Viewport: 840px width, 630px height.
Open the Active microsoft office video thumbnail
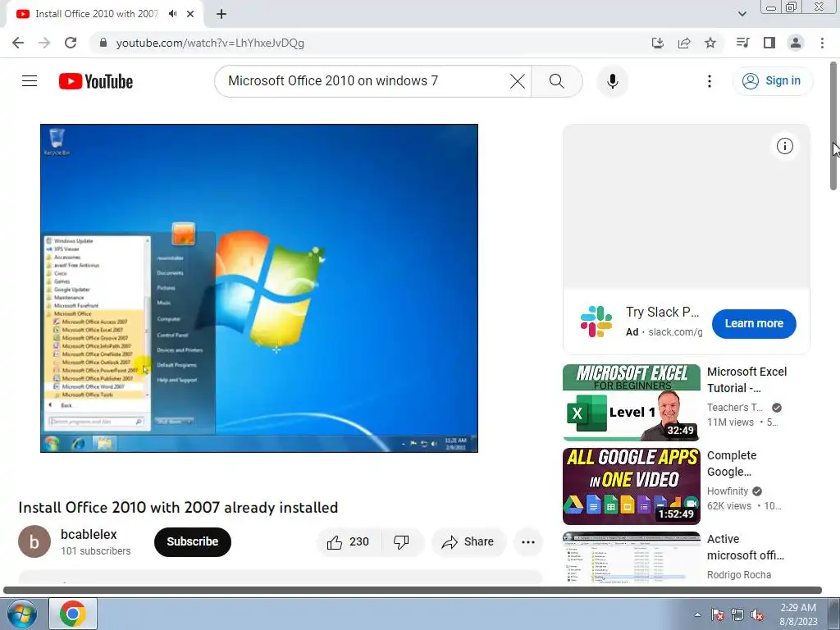632,557
